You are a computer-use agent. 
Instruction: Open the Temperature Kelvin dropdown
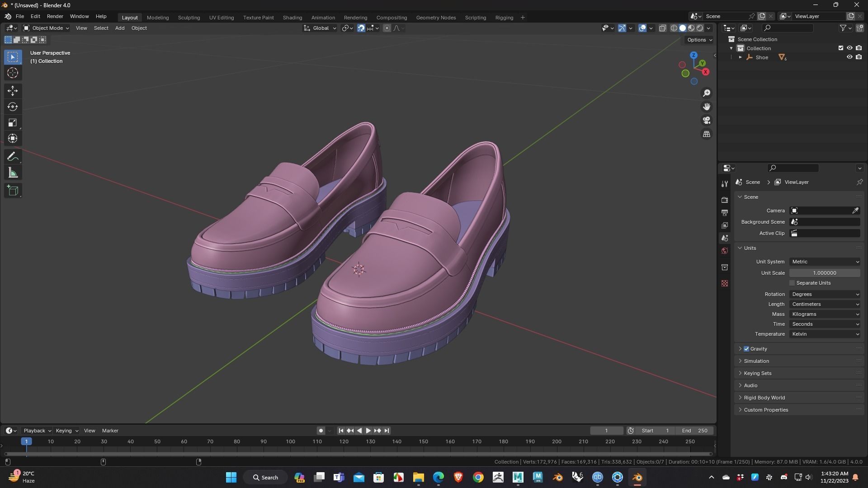825,334
